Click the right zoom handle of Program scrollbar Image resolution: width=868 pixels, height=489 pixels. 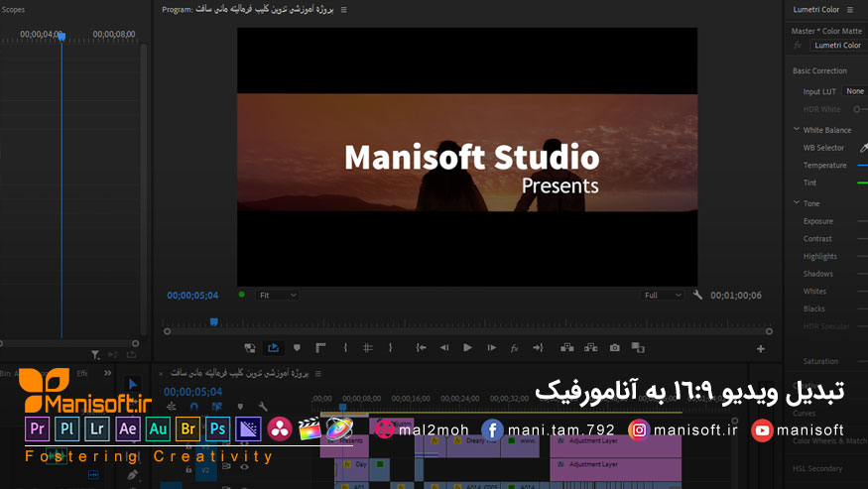769,331
